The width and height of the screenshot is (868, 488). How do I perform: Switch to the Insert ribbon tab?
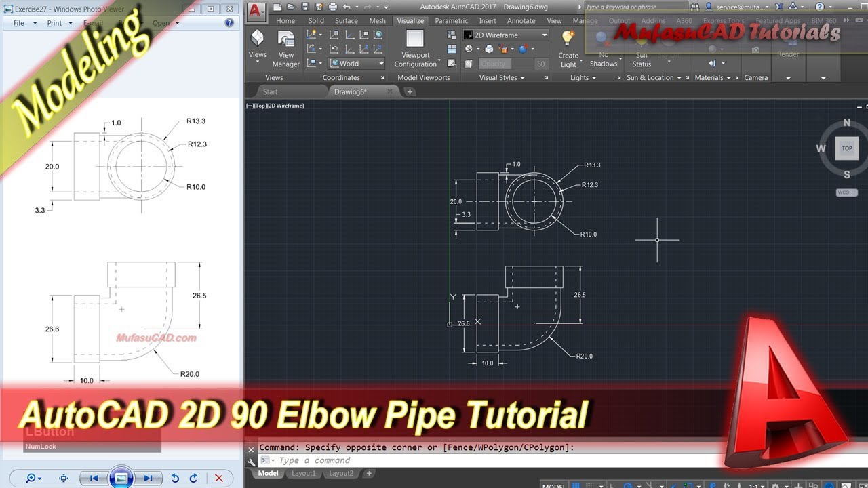pyautogui.click(x=488, y=21)
